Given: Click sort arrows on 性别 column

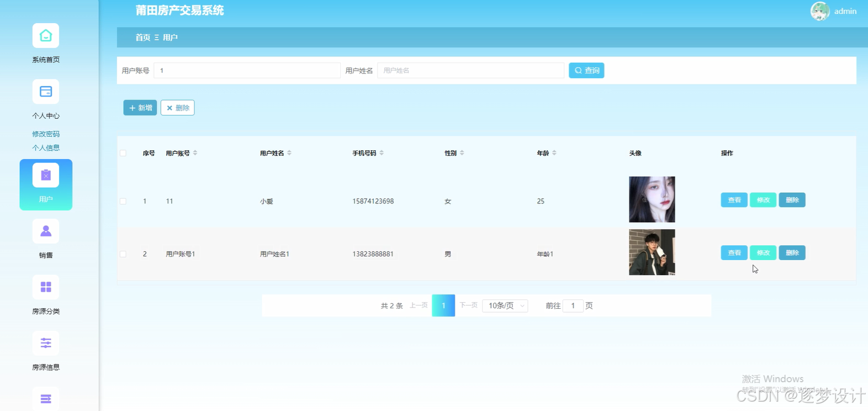Looking at the screenshot, I should (x=462, y=153).
